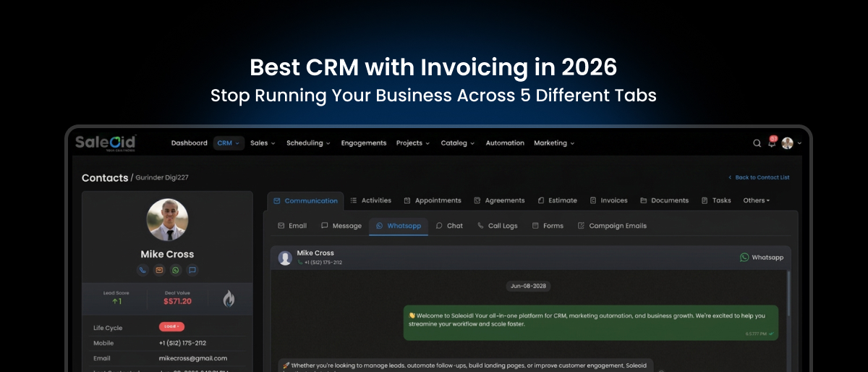Switch to the Estimate tab
This screenshot has height=372, width=868.
(557, 200)
